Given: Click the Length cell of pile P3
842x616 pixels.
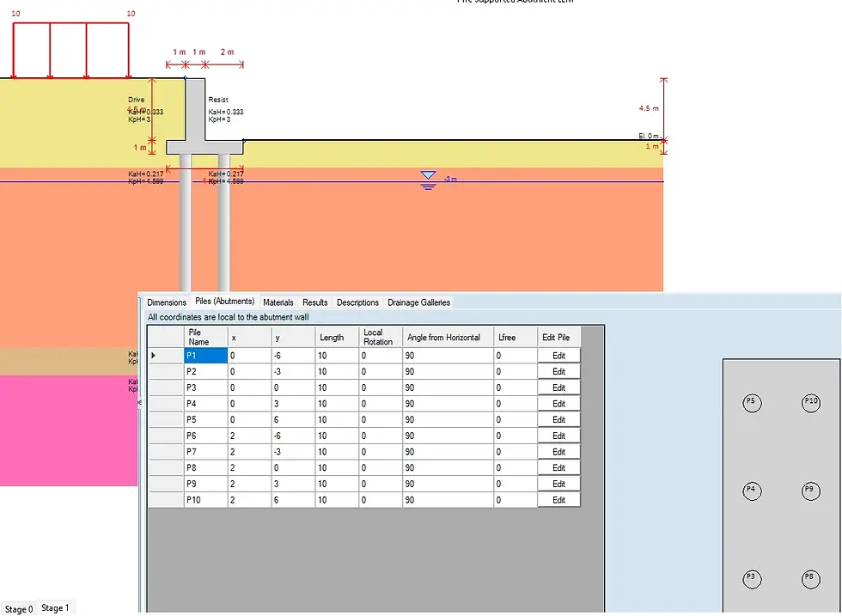Looking at the screenshot, I should 337,387.
